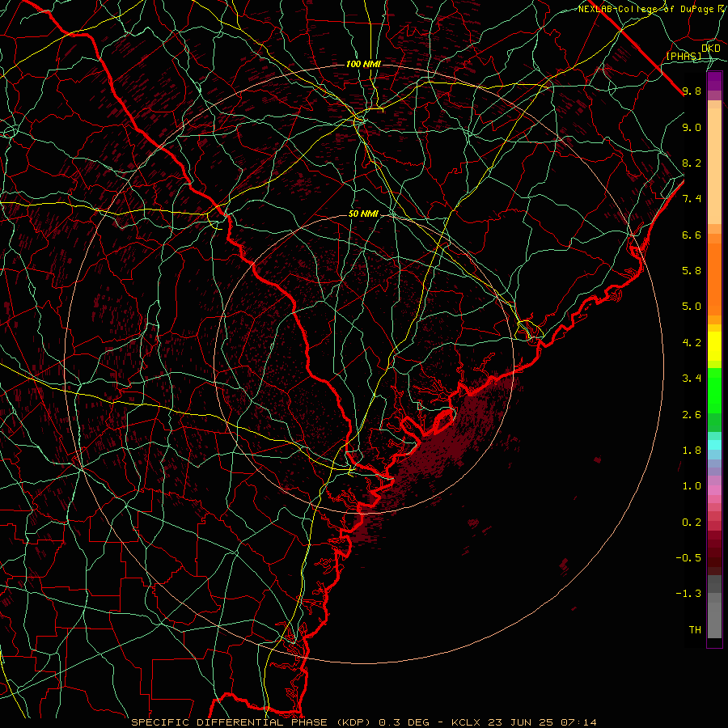This screenshot has height=728, width=728.
Task: Click the '6.6' color scale value
Action: 692,235
